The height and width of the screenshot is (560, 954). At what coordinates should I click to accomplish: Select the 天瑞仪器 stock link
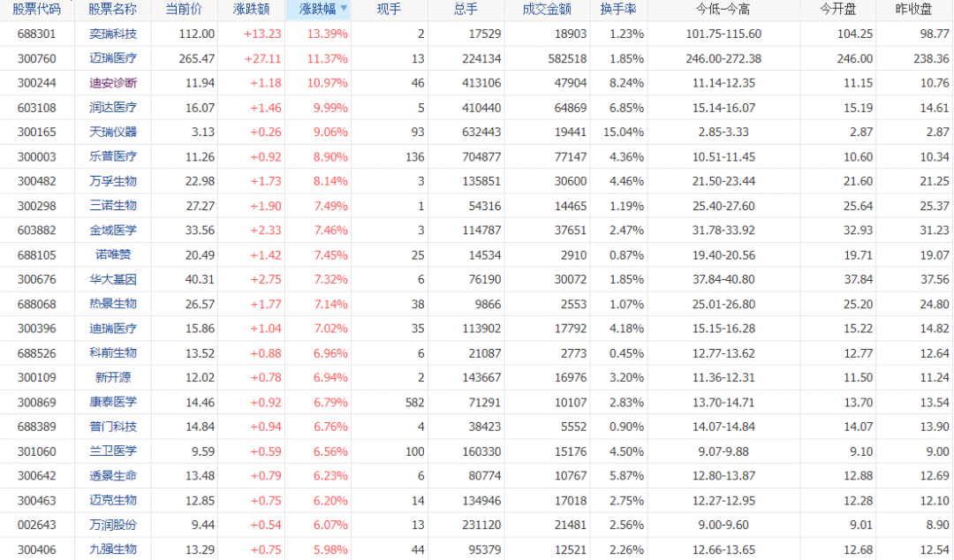[112, 132]
